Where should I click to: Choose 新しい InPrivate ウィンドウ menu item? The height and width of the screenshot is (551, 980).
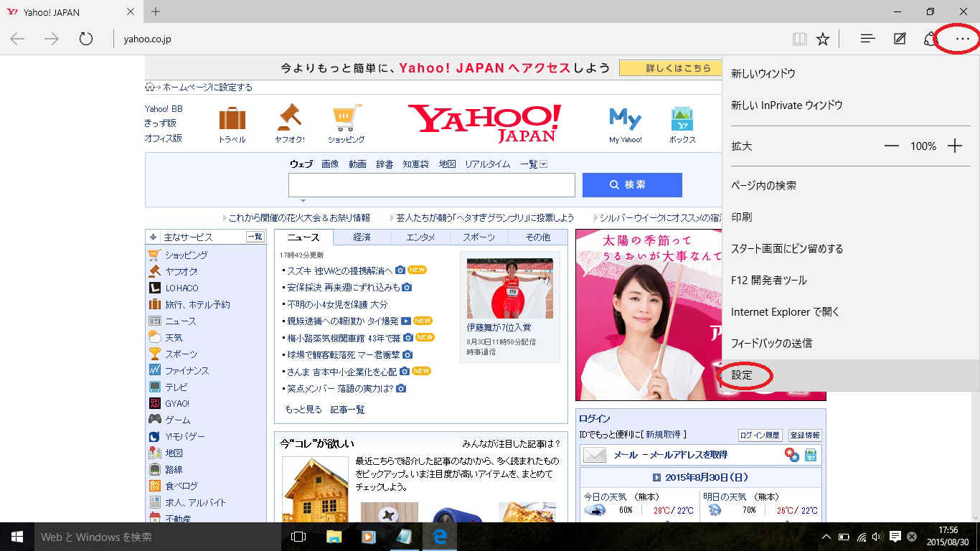tap(786, 105)
